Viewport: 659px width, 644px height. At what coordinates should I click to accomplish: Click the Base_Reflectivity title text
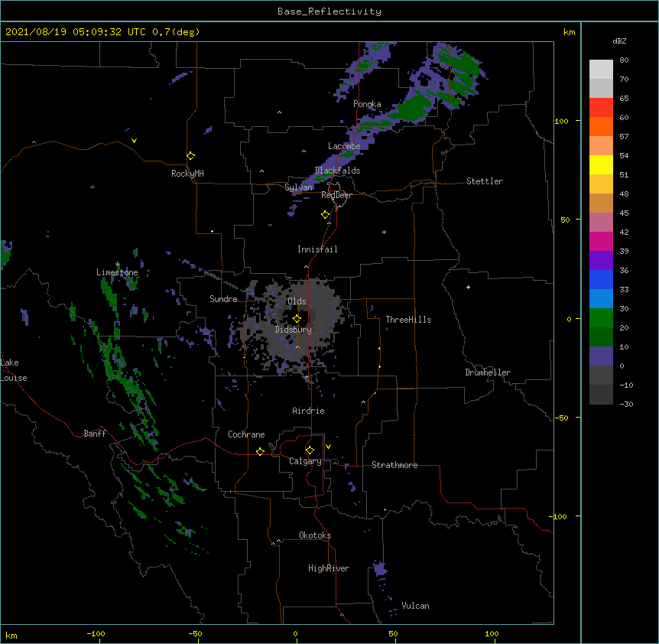(x=329, y=11)
